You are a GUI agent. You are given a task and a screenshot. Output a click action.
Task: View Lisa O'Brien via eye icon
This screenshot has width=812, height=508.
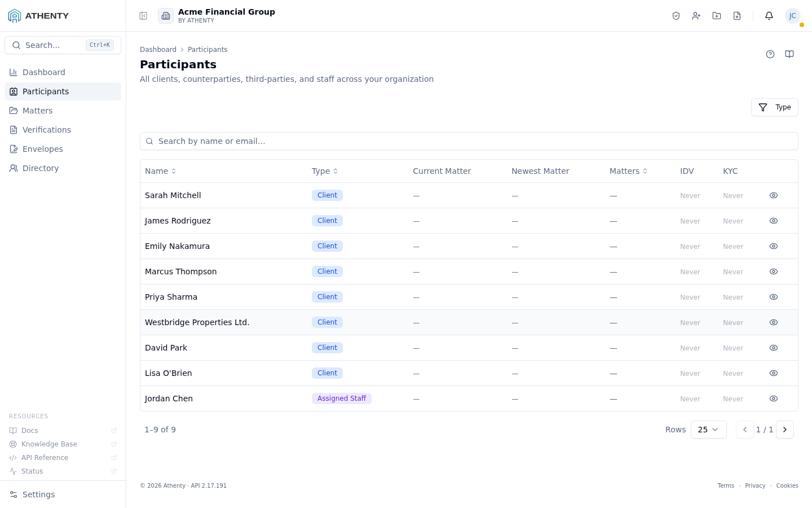(774, 373)
